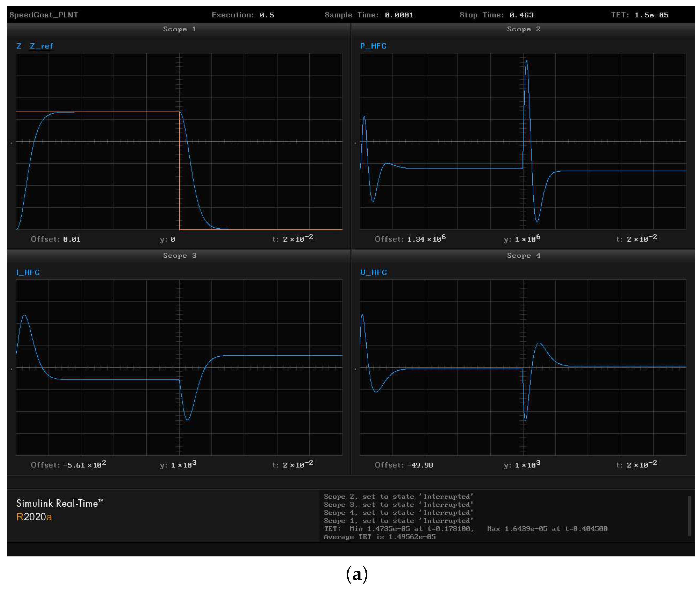Click the TET value in header

[651, 15]
